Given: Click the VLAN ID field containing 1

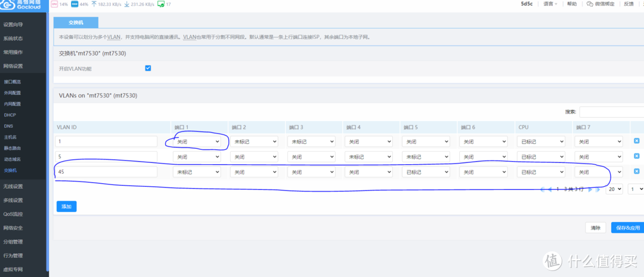Looking at the screenshot, I should pyautogui.click(x=106, y=141).
